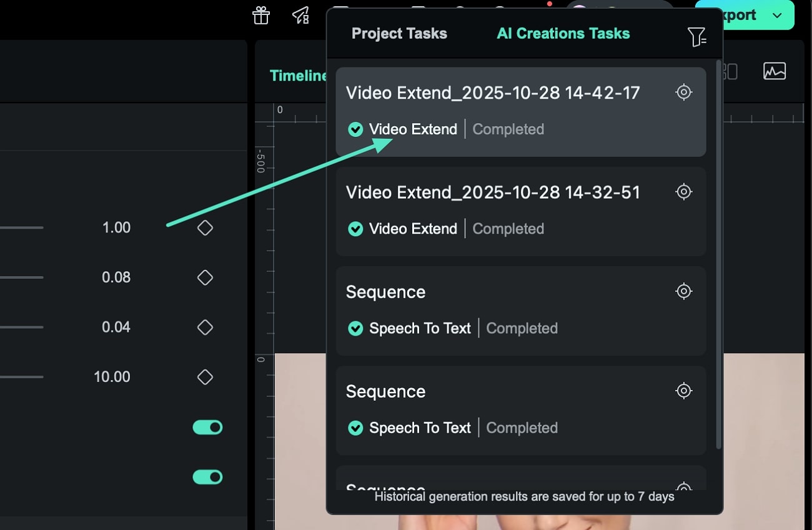The width and height of the screenshot is (812, 530).
Task: Open the video scopes waveform icon
Action: [x=775, y=71]
